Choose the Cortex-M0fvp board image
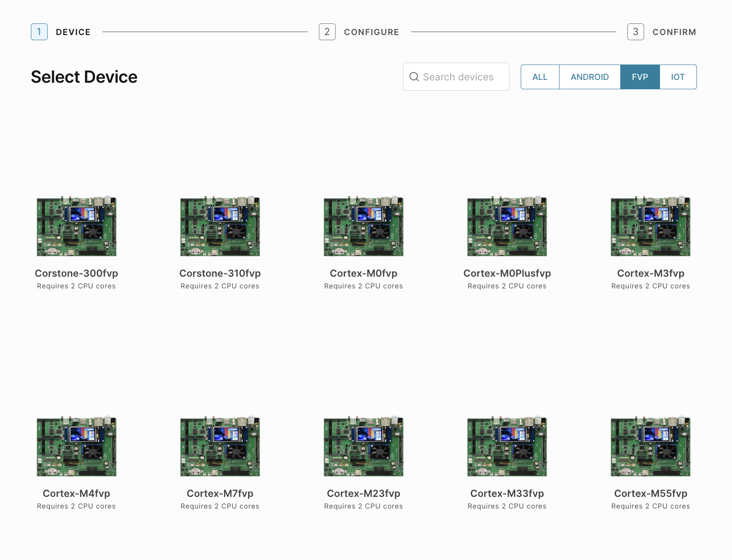Viewport: 732px width, 560px height. (x=364, y=226)
